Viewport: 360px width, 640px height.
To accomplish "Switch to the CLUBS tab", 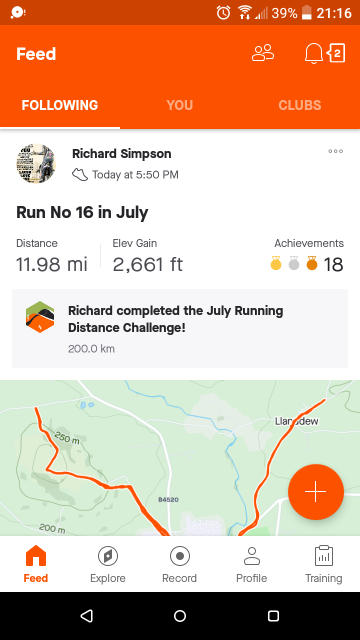I will [300, 105].
